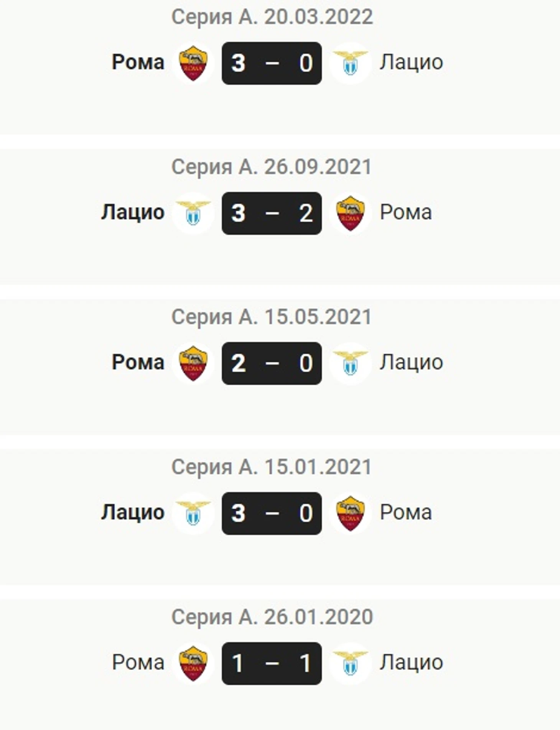The image size is (560, 730).
Task: Click Roma crest in 26.01.2020 match
Action: (193, 663)
